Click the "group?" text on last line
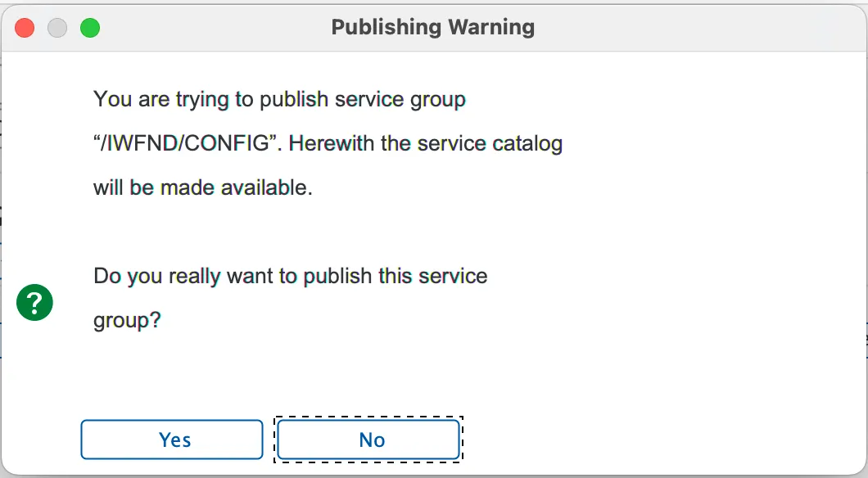This screenshot has width=868, height=478. pyautogui.click(x=127, y=320)
